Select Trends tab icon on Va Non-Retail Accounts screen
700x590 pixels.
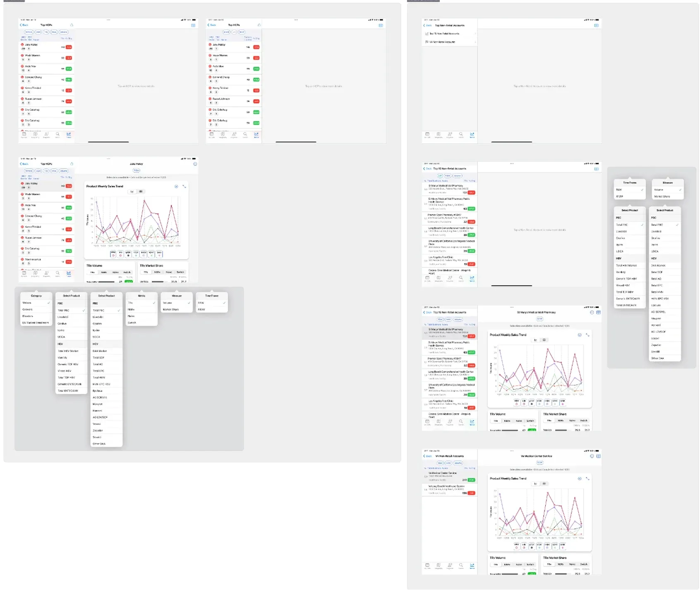[x=472, y=566]
